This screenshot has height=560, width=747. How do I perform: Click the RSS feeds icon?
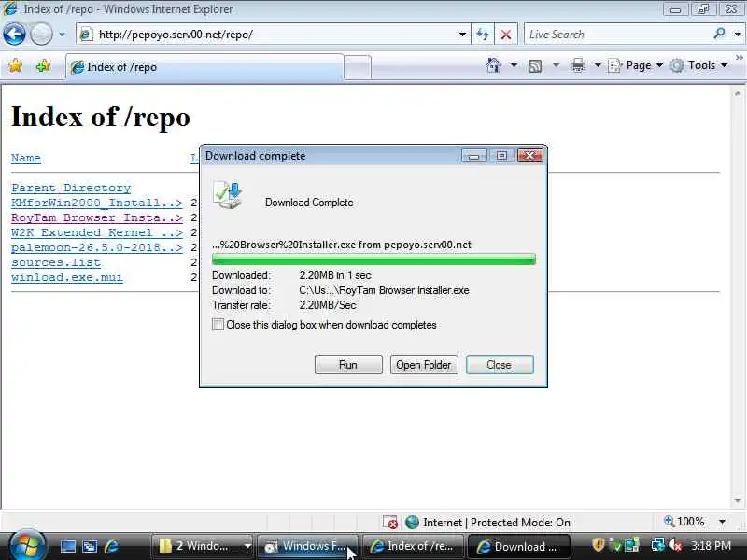click(x=535, y=65)
